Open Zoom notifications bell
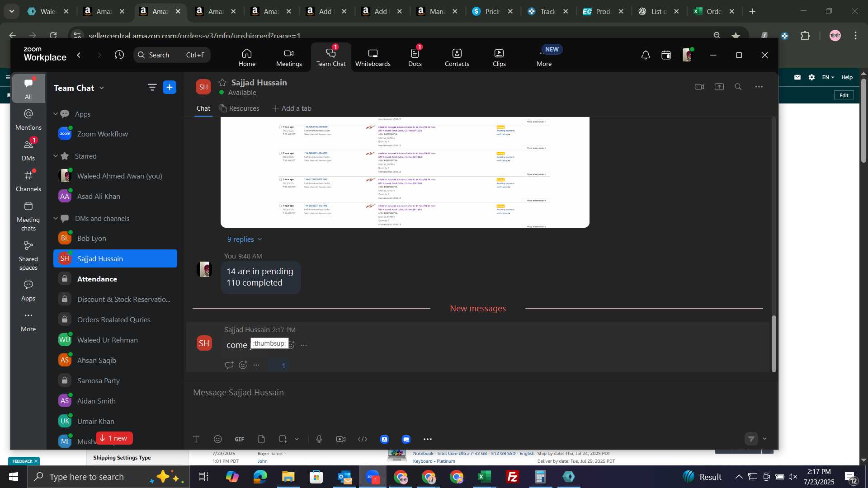Screen dimensions: 868x488 point(646,55)
